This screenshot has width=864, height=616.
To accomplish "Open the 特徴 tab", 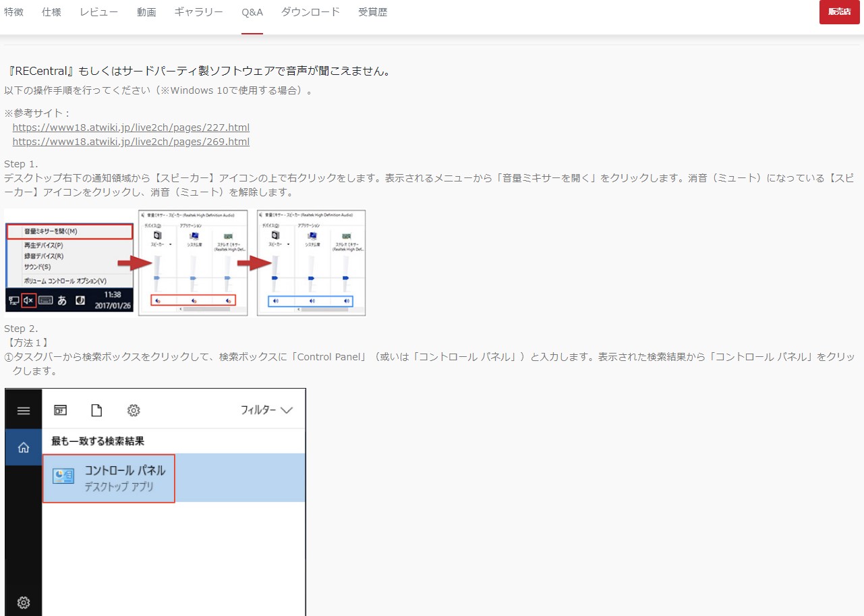I will (x=13, y=12).
